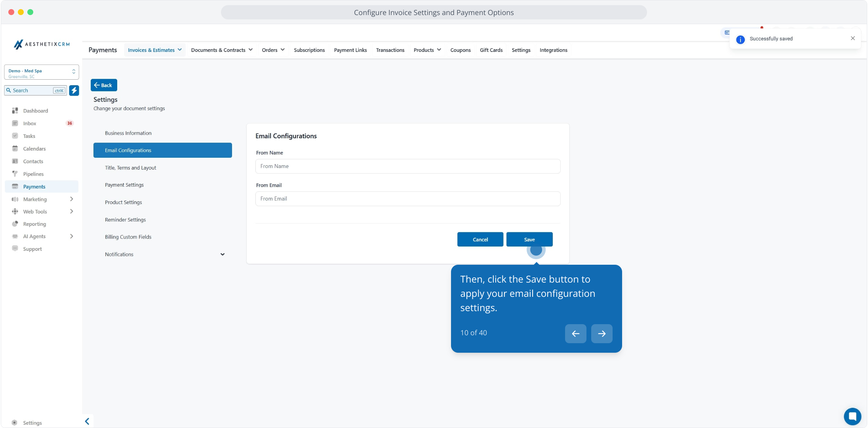Image resolution: width=868 pixels, height=428 pixels.
Task: Click the From Email input field
Action: [x=407, y=199]
